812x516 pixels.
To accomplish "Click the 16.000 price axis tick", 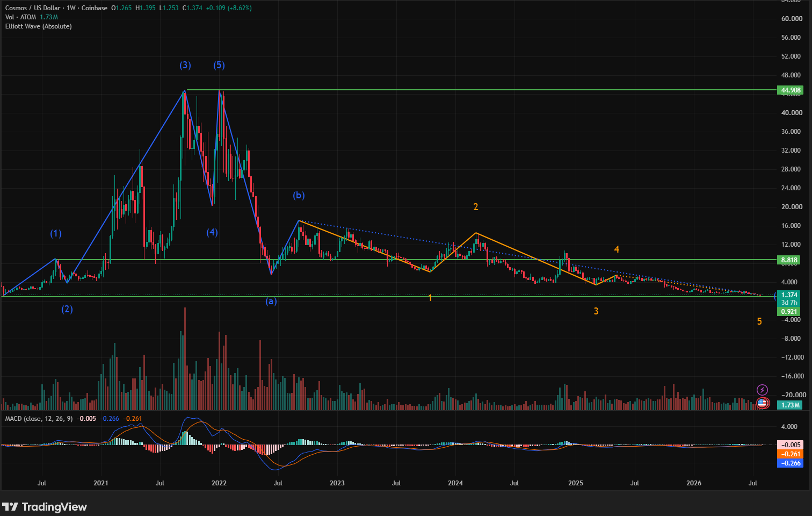I will click(x=792, y=226).
